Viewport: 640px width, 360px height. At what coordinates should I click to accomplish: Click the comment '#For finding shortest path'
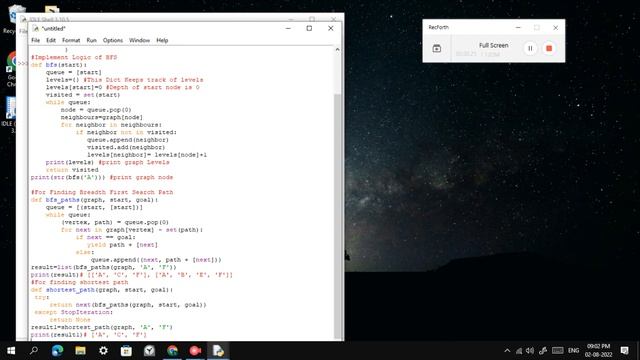80,282
